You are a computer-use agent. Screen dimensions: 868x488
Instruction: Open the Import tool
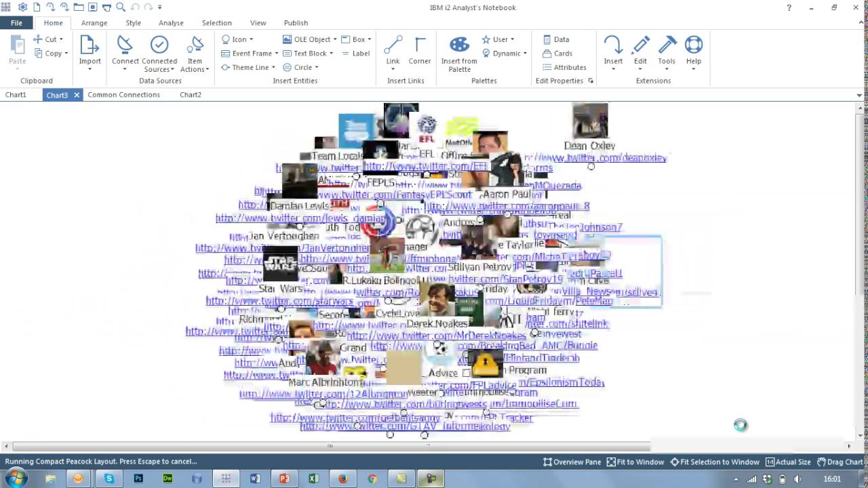[x=90, y=53]
